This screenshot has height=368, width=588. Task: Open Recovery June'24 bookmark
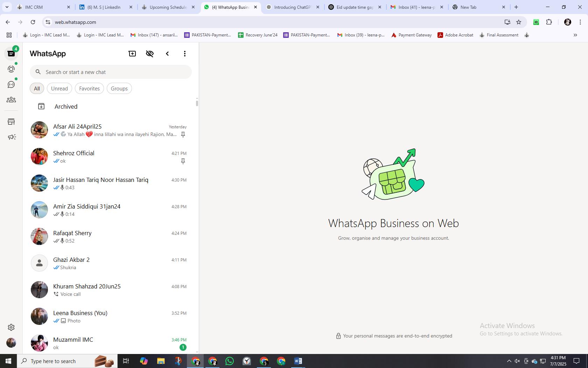click(258, 35)
